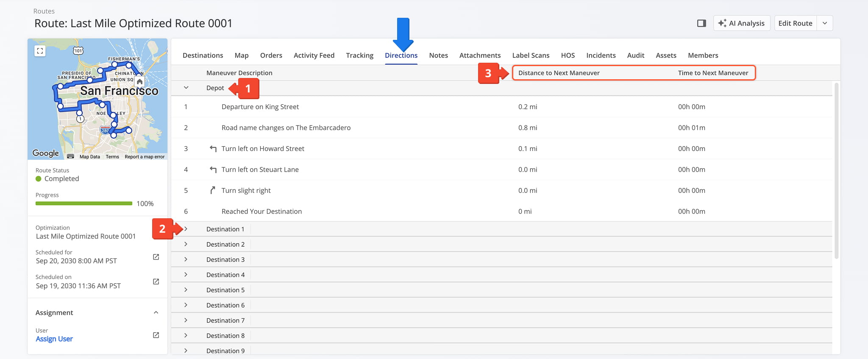Click the Edit Route button

coord(796,23)
